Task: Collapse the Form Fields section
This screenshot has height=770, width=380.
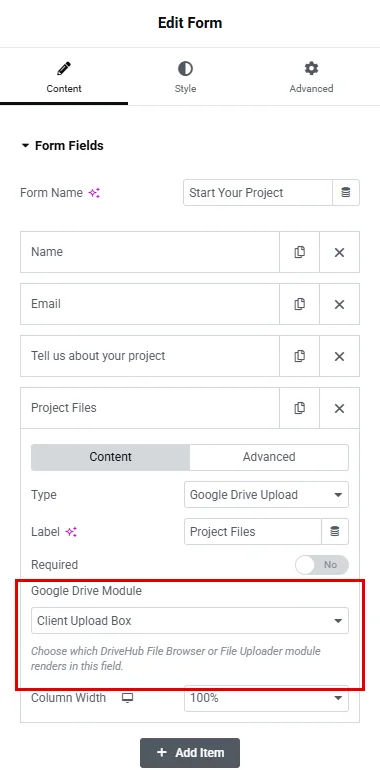Action: tap(62, 146)
